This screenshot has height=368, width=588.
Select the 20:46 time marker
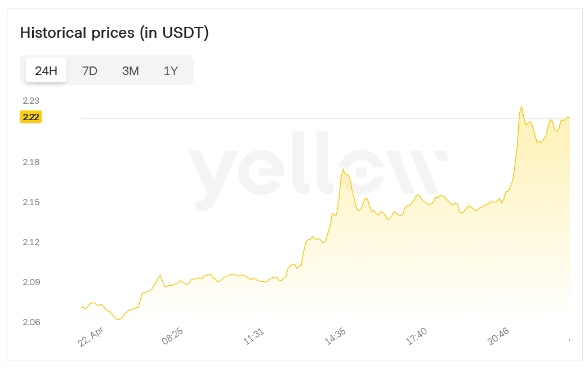[498, 336]
